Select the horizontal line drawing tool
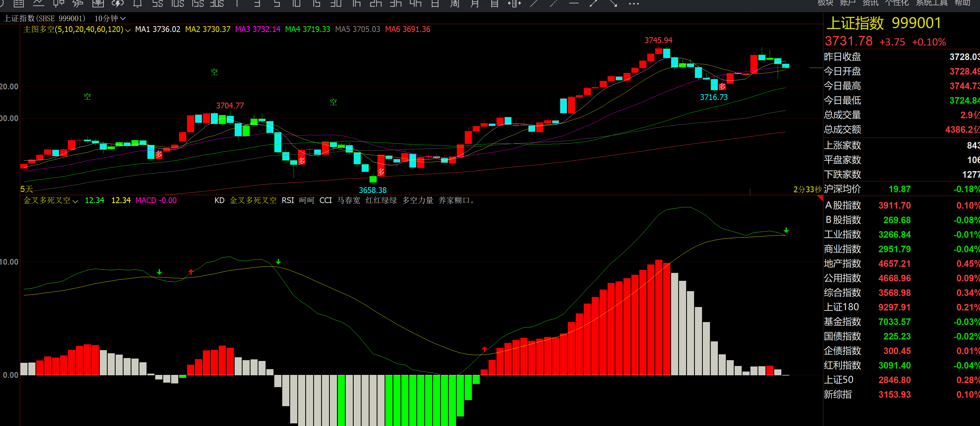The width and height of the screenshot is (980, 426). 574,3
